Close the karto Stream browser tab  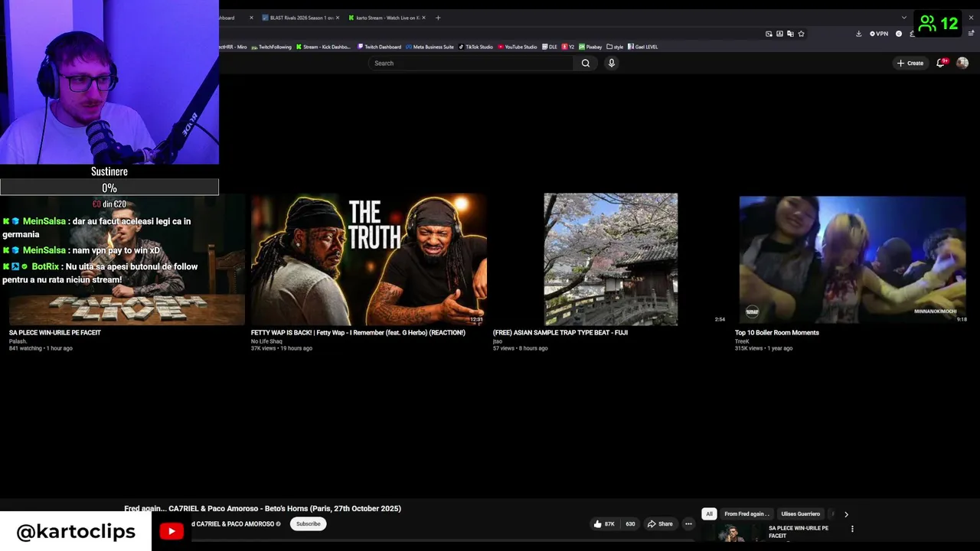coord(425,18)
